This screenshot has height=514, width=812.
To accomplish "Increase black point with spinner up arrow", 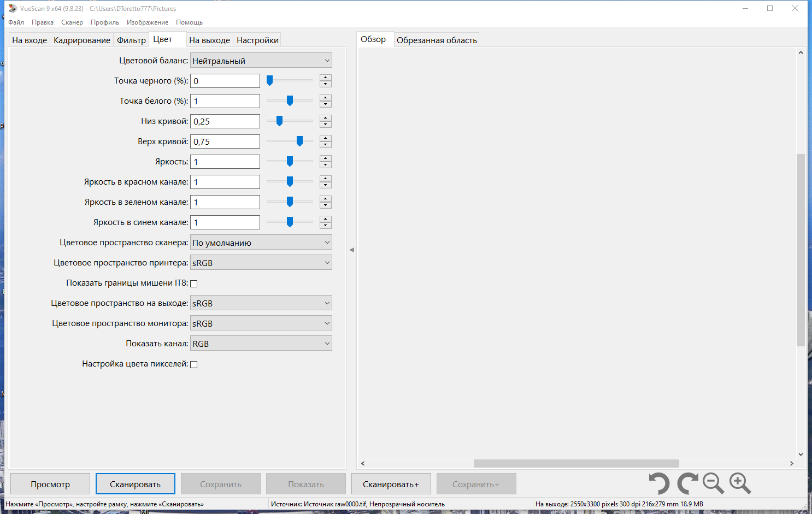I will pyautogui.click(x=326, y=78).
